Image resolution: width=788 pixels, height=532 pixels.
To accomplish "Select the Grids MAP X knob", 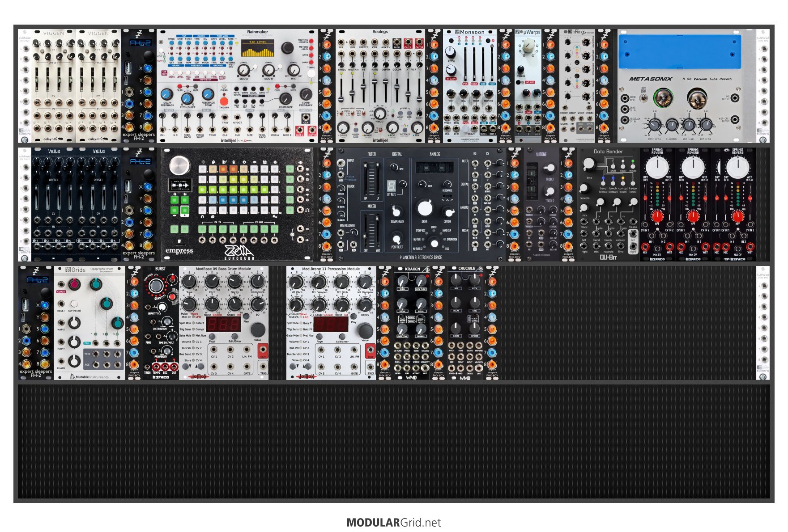I will pyautogui.click(x=74, y=323).
